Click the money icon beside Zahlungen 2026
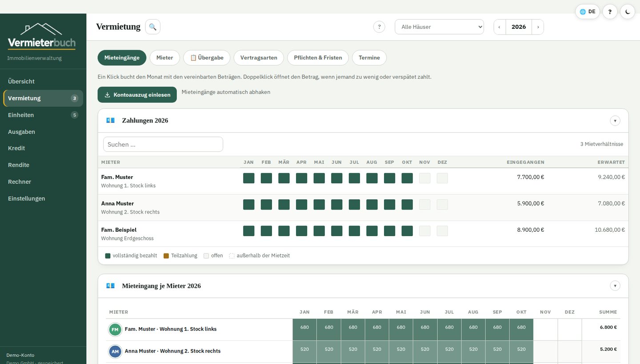640x364 pixels. [x=110, y=120]
